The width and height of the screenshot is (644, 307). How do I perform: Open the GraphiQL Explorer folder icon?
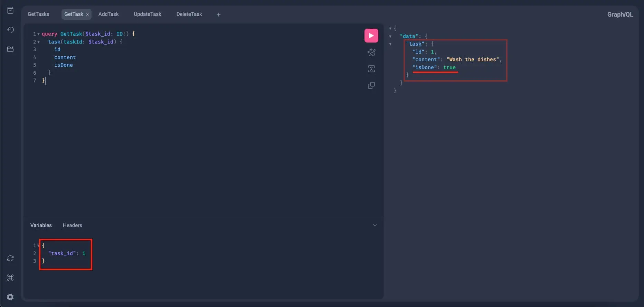10,49
